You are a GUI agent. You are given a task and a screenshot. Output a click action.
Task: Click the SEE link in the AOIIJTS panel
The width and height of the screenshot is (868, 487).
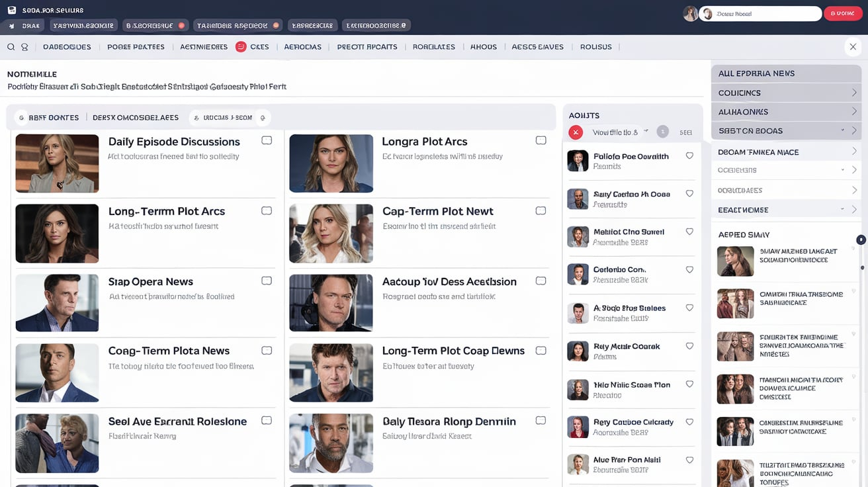(685, 132)
